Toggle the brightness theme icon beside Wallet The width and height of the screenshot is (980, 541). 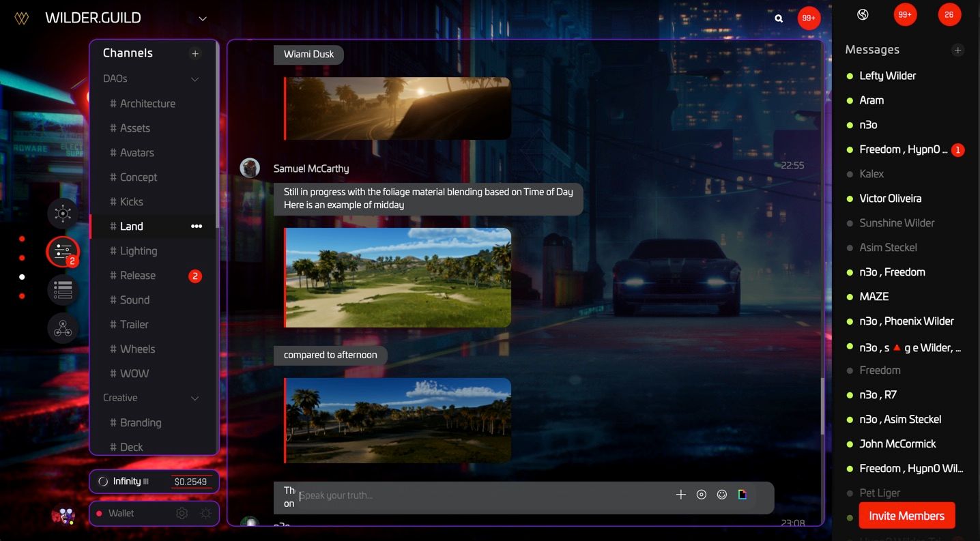tap(206, 513)
